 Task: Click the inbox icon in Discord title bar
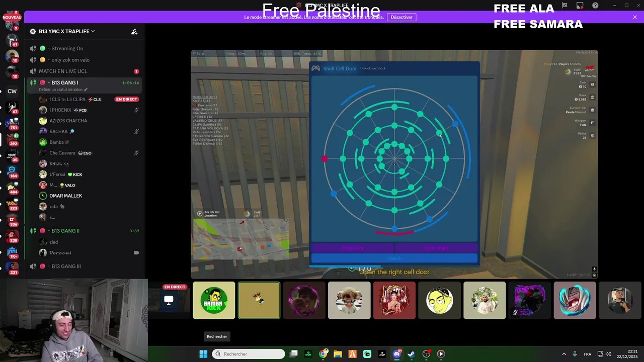(x=580, y=6)
